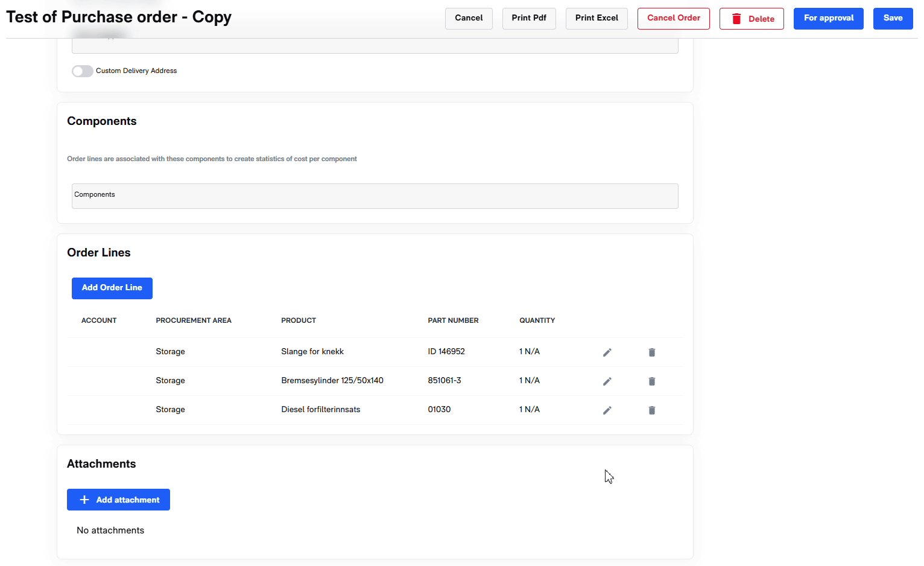
Task: Export order with Print Excel
Action: coord(596,18)
